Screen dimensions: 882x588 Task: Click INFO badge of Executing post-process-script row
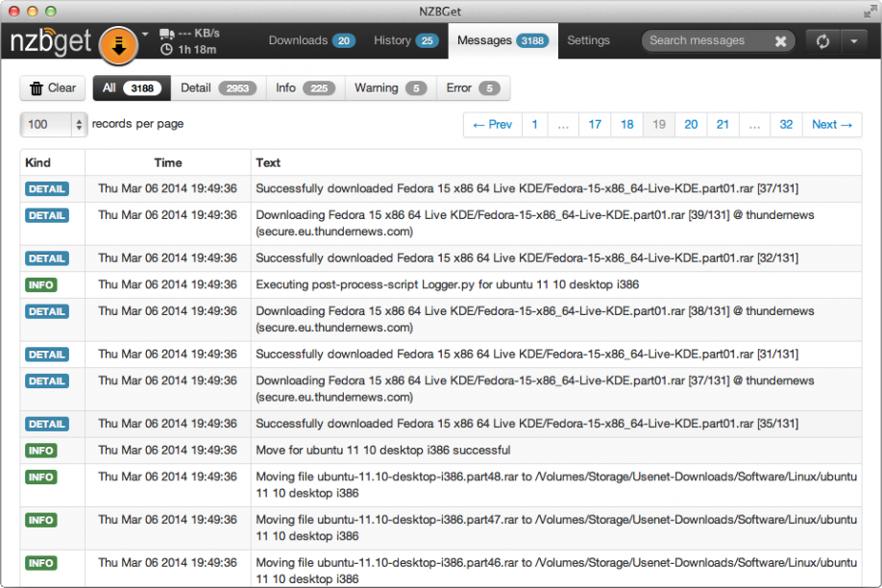(41, 285)
